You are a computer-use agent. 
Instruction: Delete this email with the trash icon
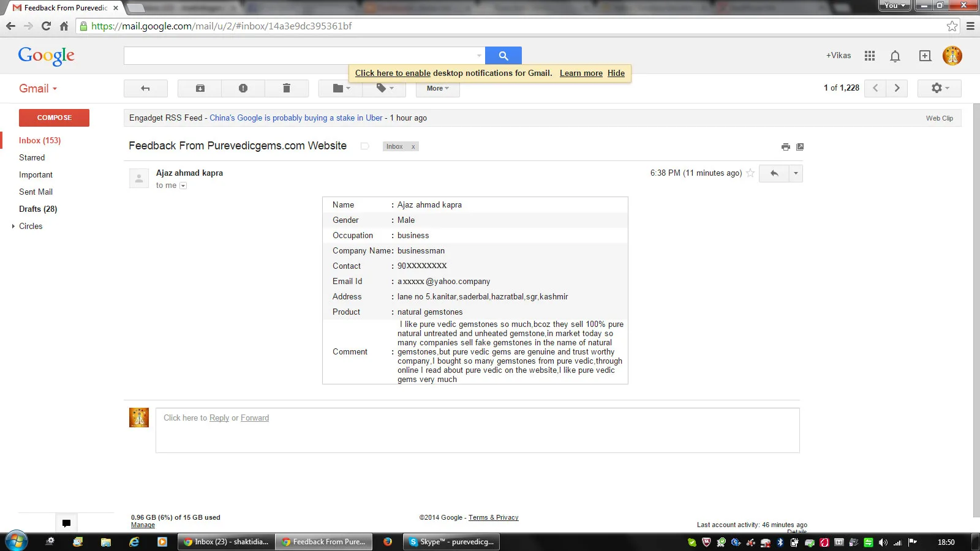click(x=286, y=88)
